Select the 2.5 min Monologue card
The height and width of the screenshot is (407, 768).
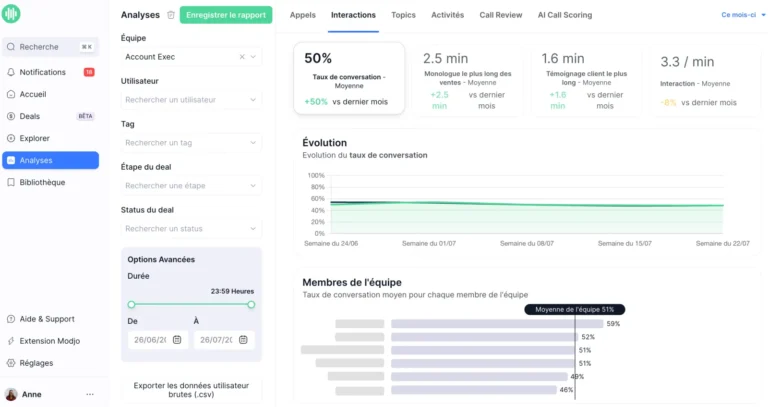(x=467, y=81)
